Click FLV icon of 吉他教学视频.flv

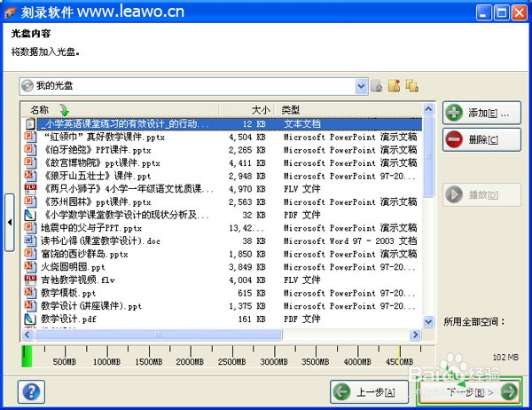coord(30,280)
